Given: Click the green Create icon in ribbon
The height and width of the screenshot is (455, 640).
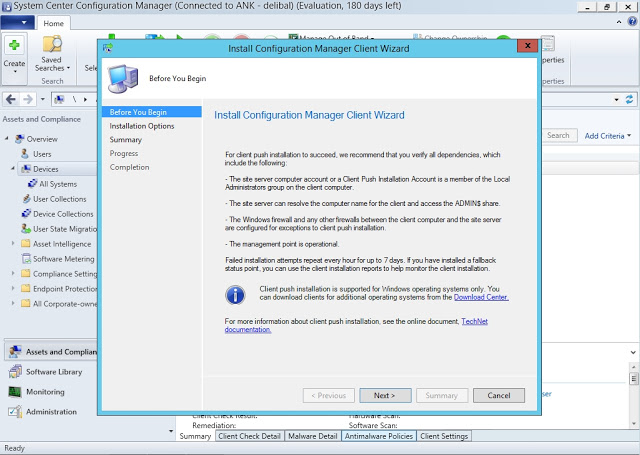Looking at the screenshot, I should [14, 45].
